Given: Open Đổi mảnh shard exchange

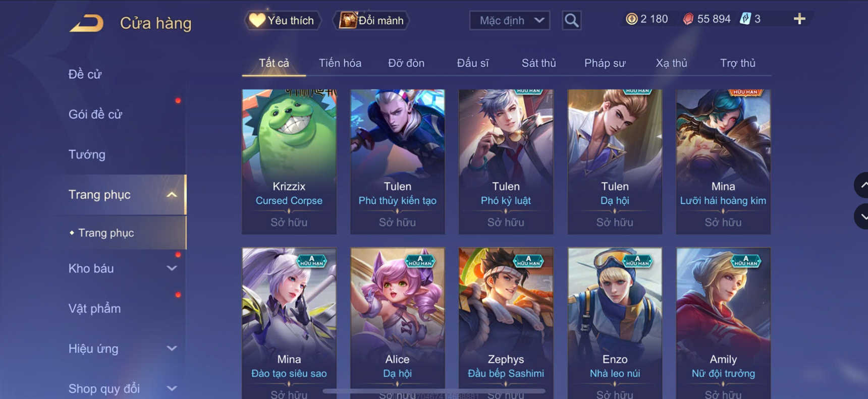Looking at the screenshot, I should pyautogui.click(x=371, y=20).
